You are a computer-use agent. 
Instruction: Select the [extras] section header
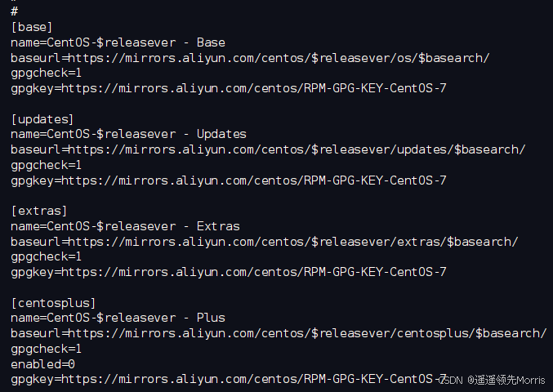tap(38, 211)
